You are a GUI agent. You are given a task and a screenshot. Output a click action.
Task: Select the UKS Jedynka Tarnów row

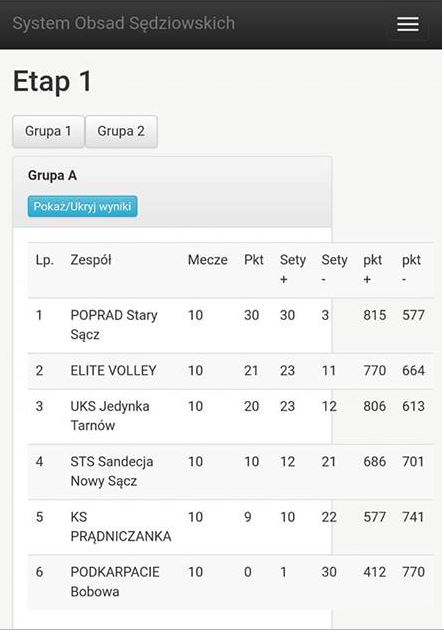click(x=230, y=416)
